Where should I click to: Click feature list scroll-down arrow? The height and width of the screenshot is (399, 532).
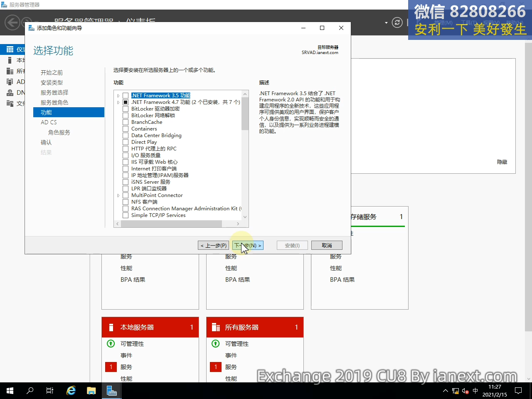pos(245,217)
